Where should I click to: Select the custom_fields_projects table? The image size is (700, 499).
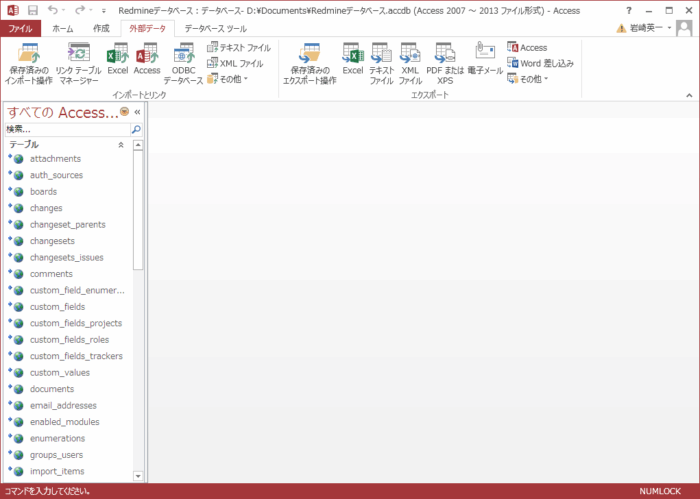pyautogui.click(x=69, y=323)
